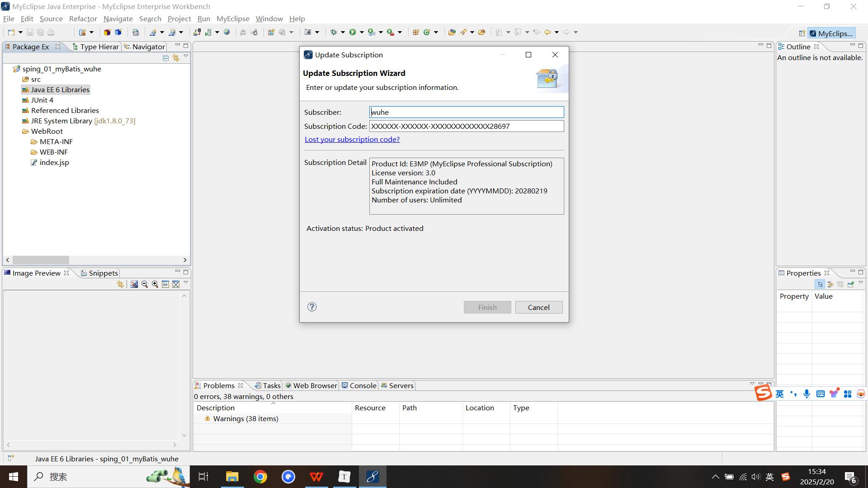Click the Open Type icon with folder
868x488 pixels.
pyautogui.click(x=452, y=32)
